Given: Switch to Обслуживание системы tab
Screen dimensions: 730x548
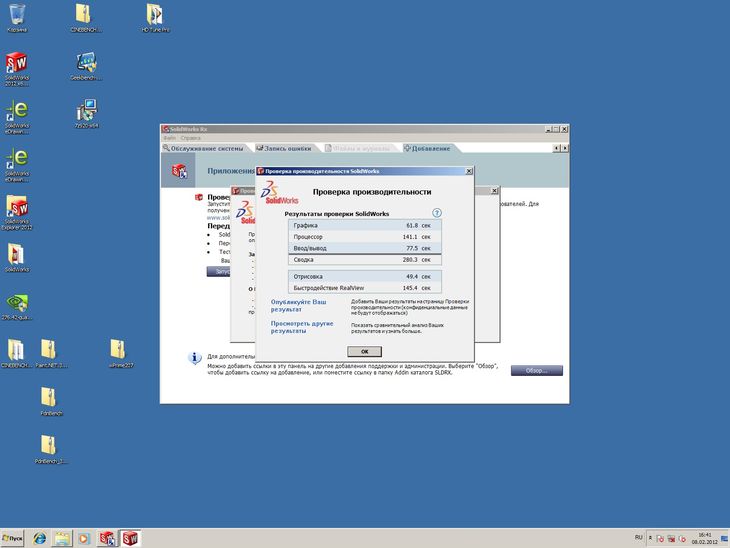Looking at the screenshot, I should coord(203,149).
